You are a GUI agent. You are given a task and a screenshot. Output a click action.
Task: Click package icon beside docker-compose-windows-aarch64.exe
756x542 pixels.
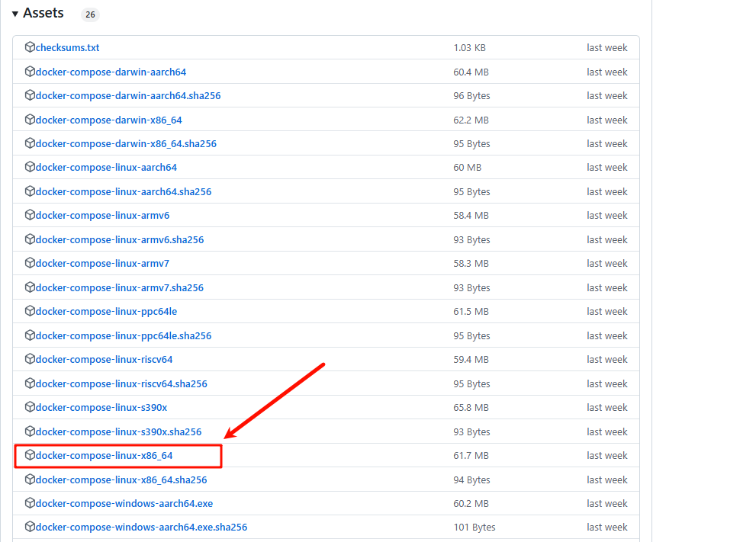[x=30, y=503]
